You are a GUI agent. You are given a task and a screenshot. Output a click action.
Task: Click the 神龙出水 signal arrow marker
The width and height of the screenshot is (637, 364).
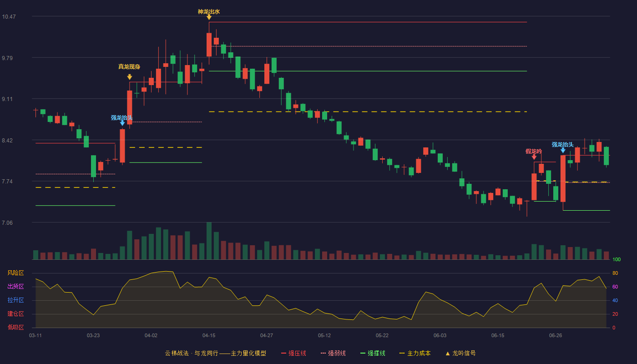[209, 17]
